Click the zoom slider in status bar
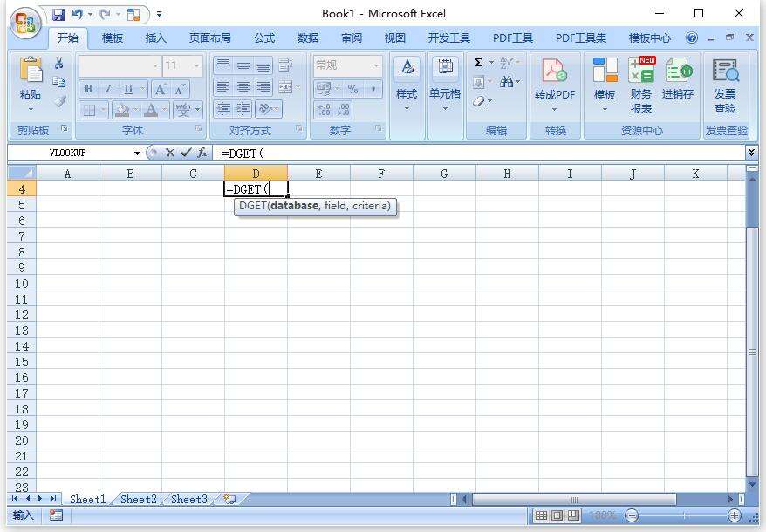This screenshot has height=532, width=766. 683,515
